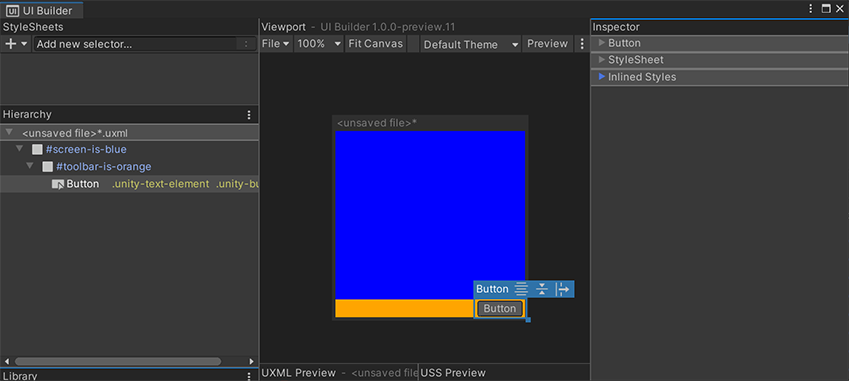The image size is (849, 381).
Task: Click the Button element type icon
Action: (x=58, y=184)
